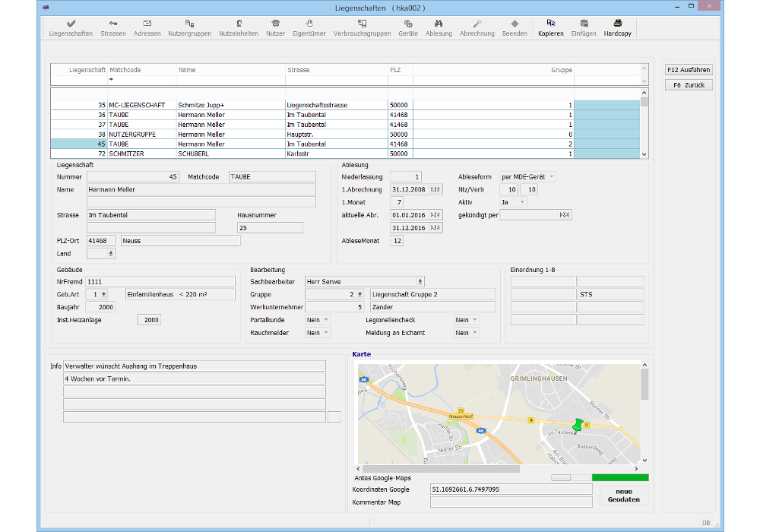
Task: Click the Hardcopy printer icon
Action: coord(618,28)
